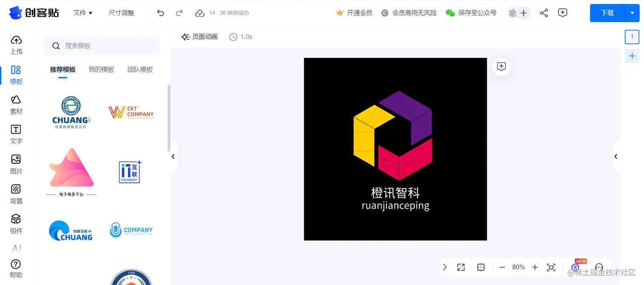The height and width of the screenshot is (285, 644).
Task: Select the 橙讯智科 text on canvas
Action: (395, 193)
